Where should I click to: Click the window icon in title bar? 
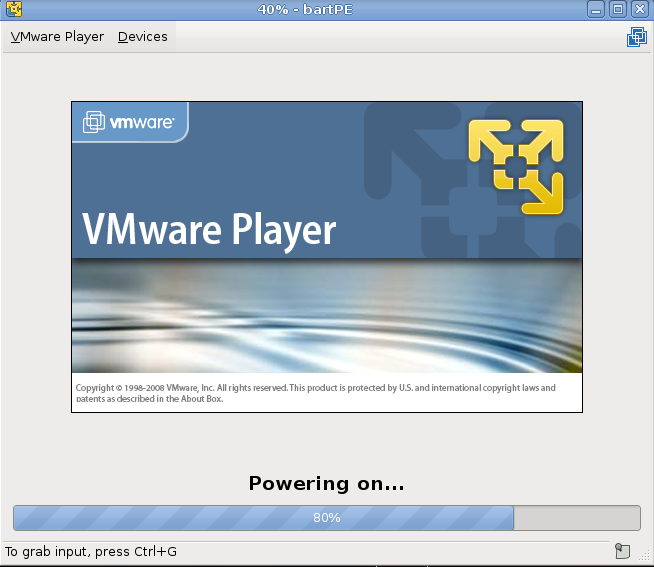click(14, 9)
